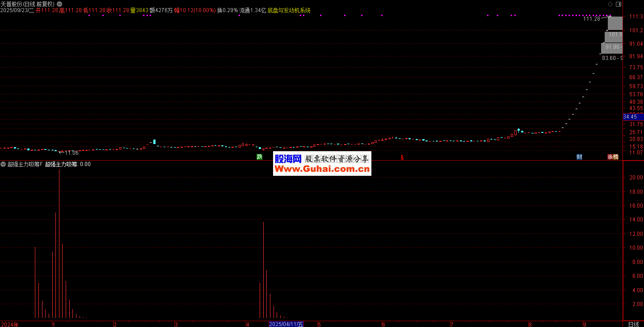Click the 涨榜 event marker
Screen dimensions: 644x327
[x=613, y=157]
